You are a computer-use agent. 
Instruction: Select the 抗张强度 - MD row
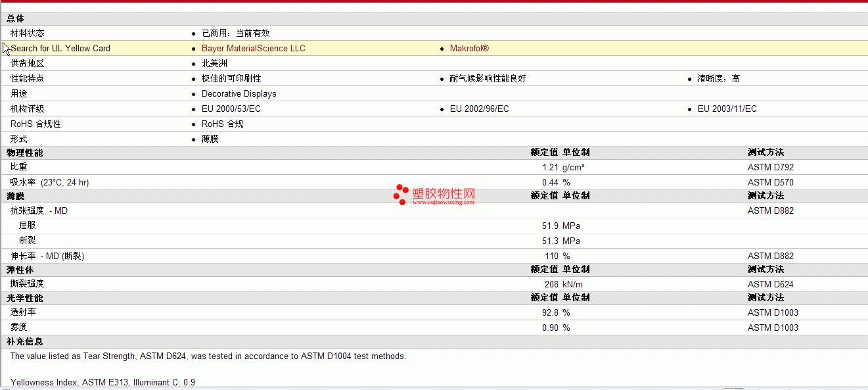click(434, 210)
